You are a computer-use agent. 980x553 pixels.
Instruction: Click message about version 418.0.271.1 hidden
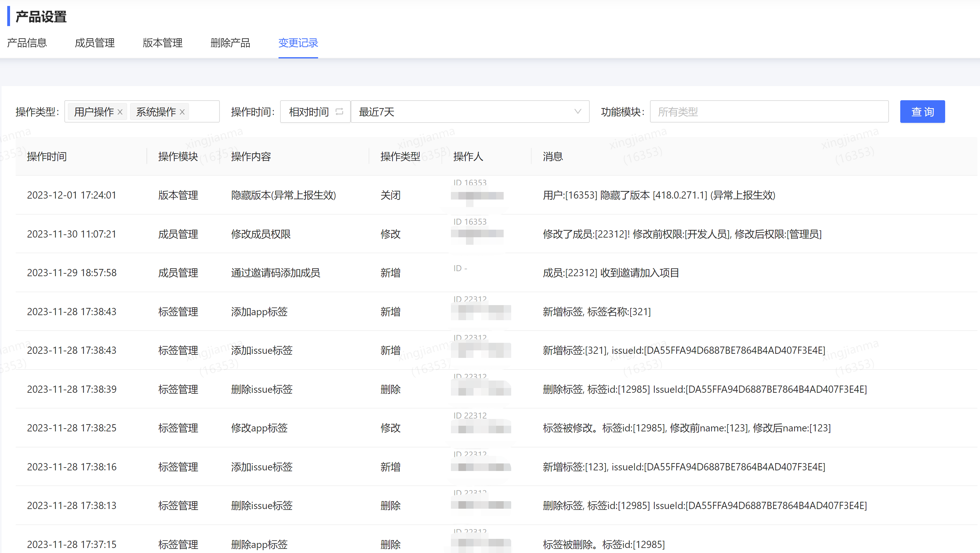(x=659, y=195)
